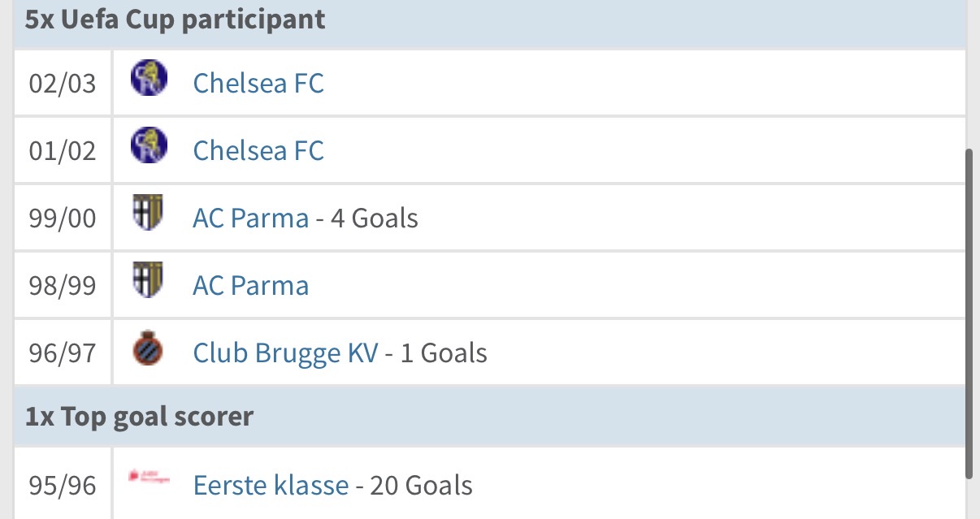980x519 pixels.
Task: Select the 95/96 season cell
Action: pos(63,485)
